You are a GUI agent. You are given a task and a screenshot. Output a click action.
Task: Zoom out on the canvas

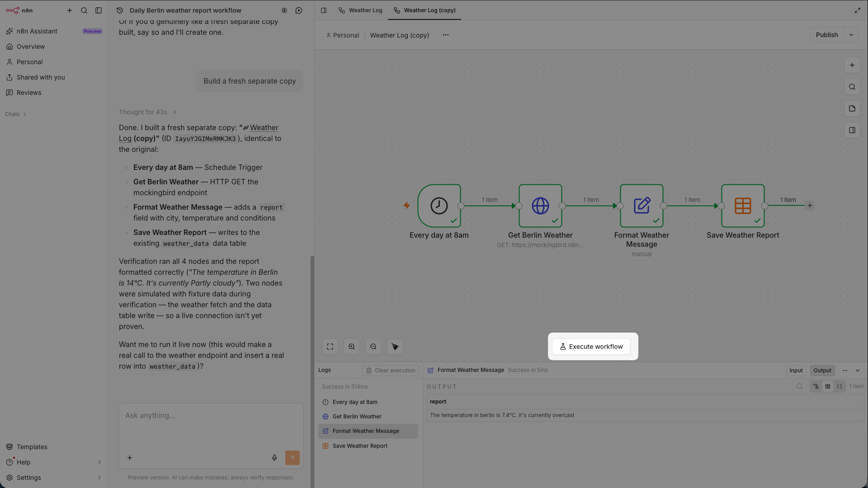[x=373, y=347]
